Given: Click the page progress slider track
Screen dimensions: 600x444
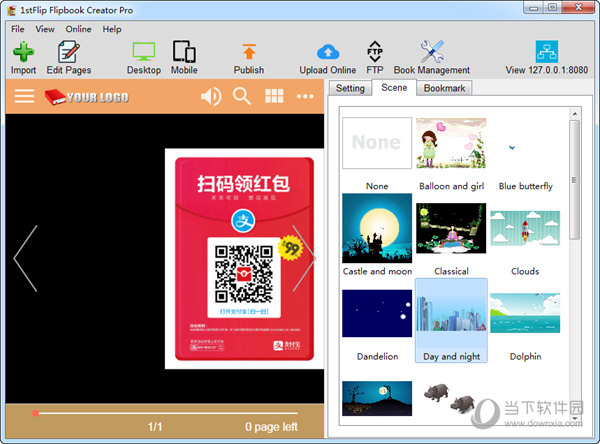Looking at the screenshot, I should (168, 413).
